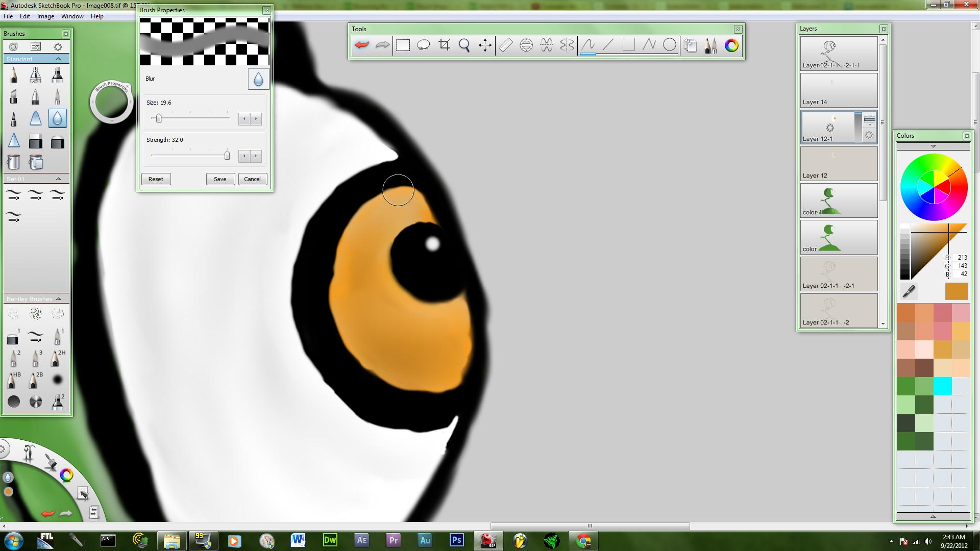The height and width of the screenshot is (551, 980).
Task: Open the brush library dotted-circle icon
Action: click(x=58, y=46)
